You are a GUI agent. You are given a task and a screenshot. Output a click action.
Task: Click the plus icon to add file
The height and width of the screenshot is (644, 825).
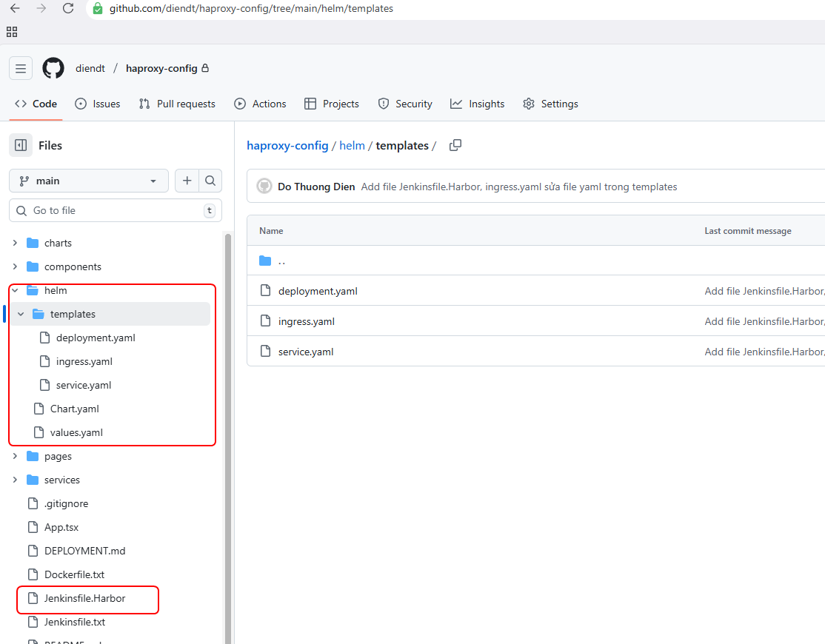187,181
